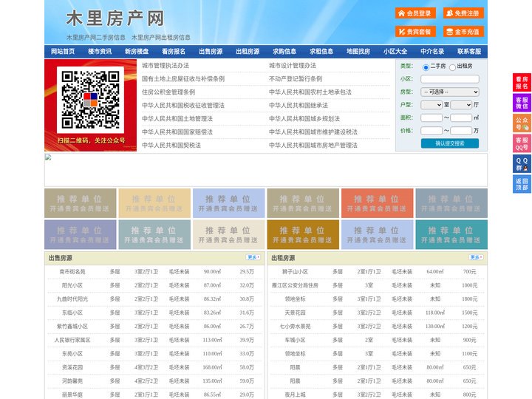Open the 贵宾套餐 VIP package button
This screenshot has width=532, height=399.
(415, 32)
